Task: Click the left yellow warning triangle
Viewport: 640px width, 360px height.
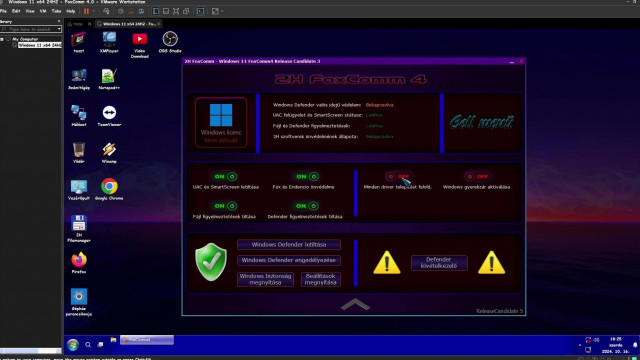Action: tap(387, 262)
